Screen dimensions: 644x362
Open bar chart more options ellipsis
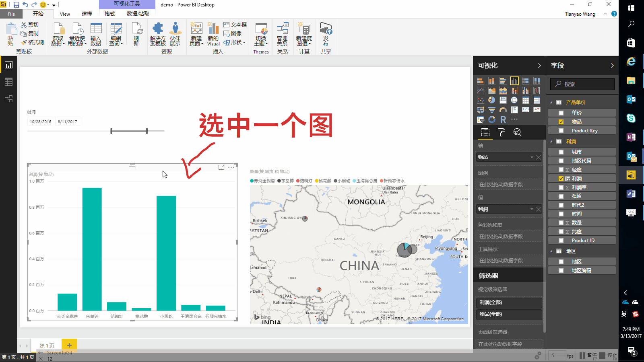[231, 167]
